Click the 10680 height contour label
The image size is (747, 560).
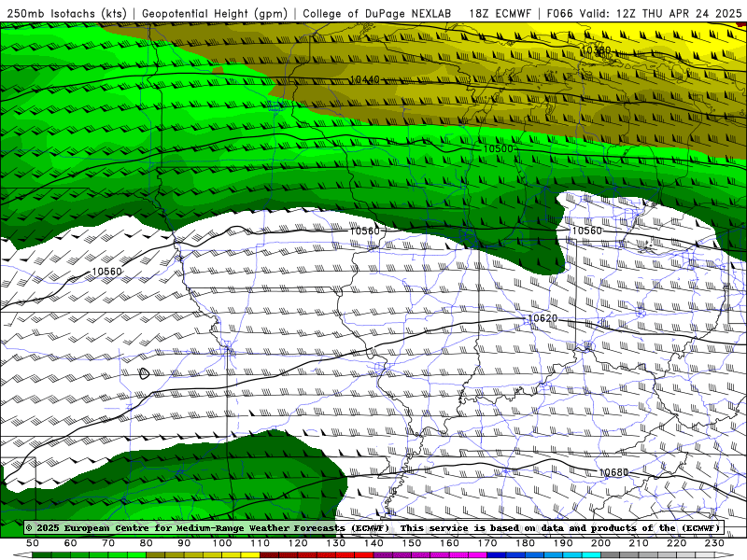pos(613,472)
